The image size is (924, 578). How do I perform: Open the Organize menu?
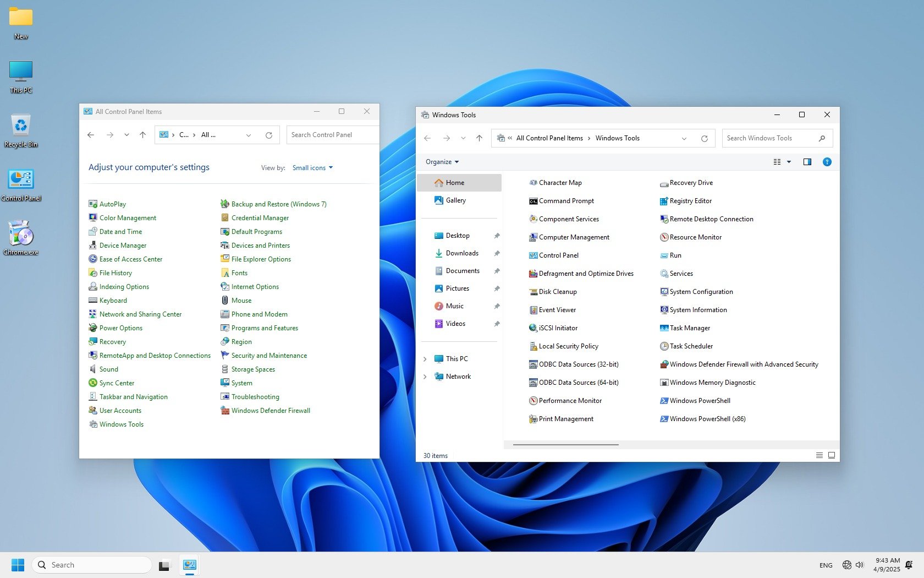(x=442, y=162)
